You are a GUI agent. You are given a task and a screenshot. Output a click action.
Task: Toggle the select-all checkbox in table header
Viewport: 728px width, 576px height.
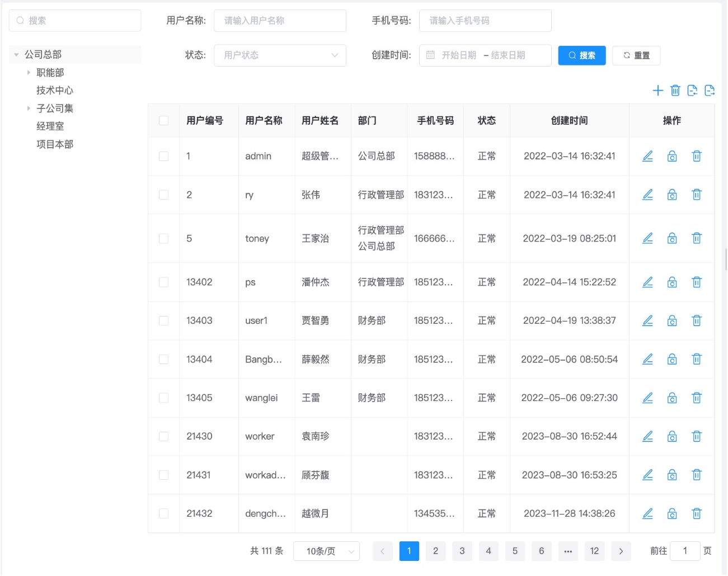click(x=163, y=120)
